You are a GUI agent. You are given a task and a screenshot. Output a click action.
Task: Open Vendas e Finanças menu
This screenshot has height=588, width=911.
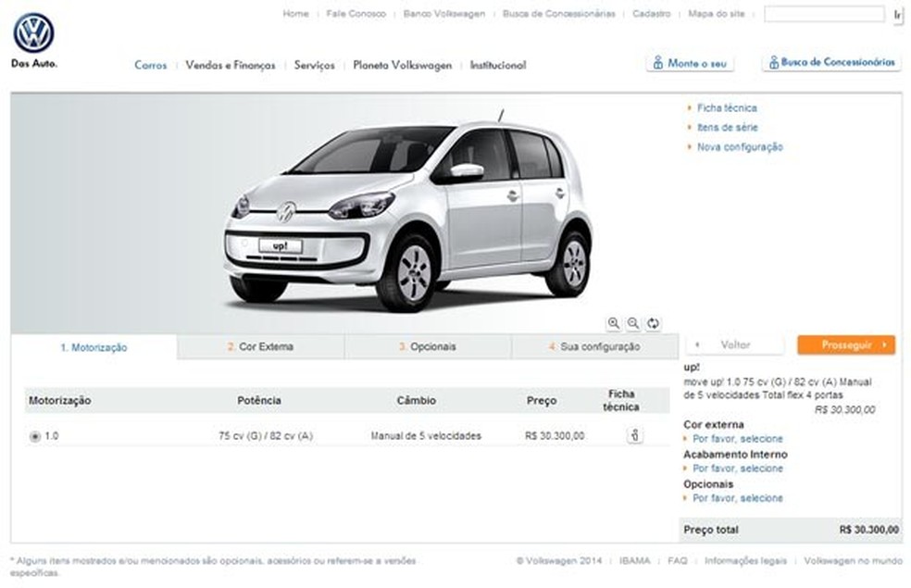(231, 65)
